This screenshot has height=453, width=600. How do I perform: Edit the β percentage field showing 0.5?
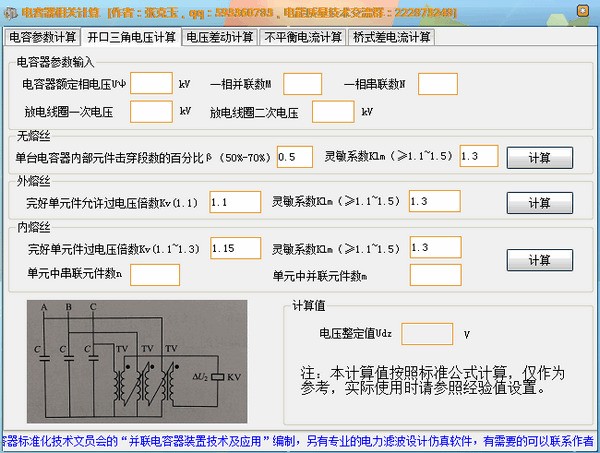(x=295, y=157)
